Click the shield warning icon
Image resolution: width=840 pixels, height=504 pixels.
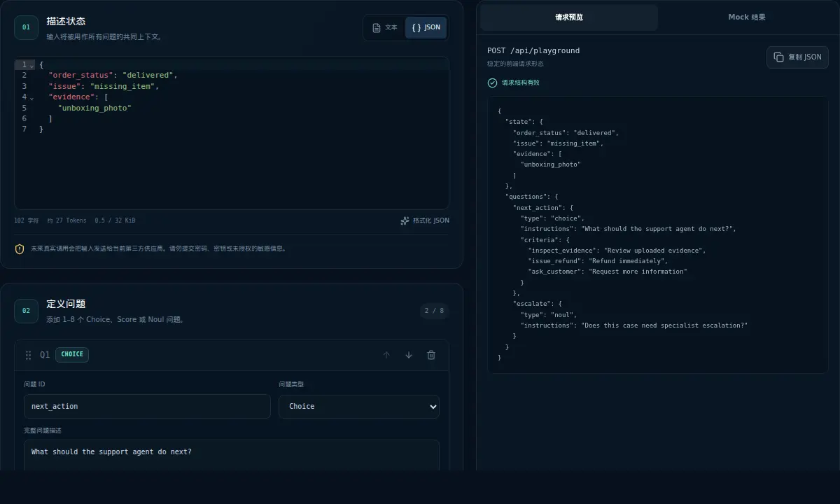pyautogui.click(x=20, y=248)
